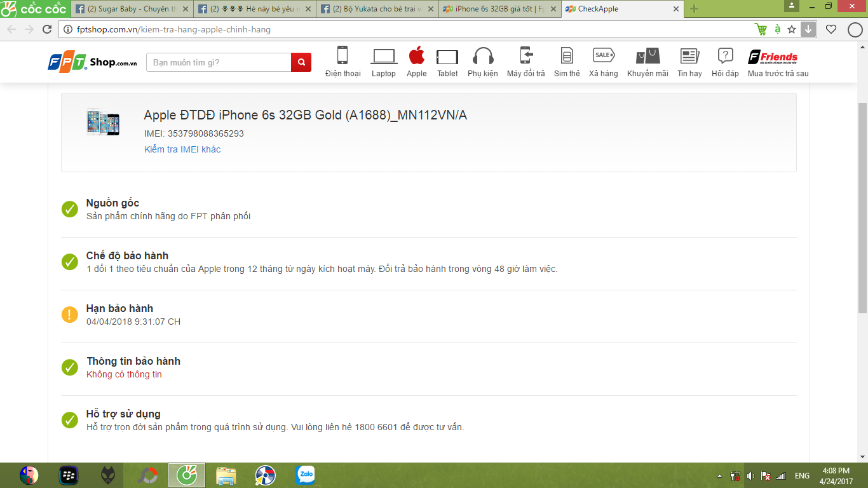Click the address bar URL field

coord(407,29)
